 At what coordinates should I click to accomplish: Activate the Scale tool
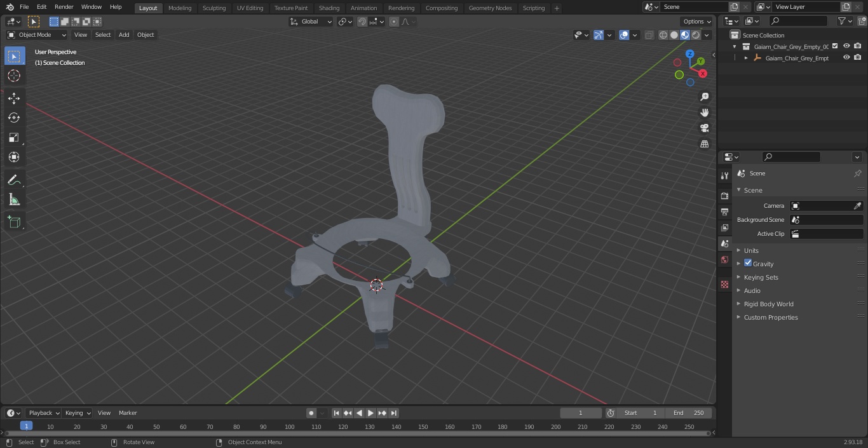(14, 137)
